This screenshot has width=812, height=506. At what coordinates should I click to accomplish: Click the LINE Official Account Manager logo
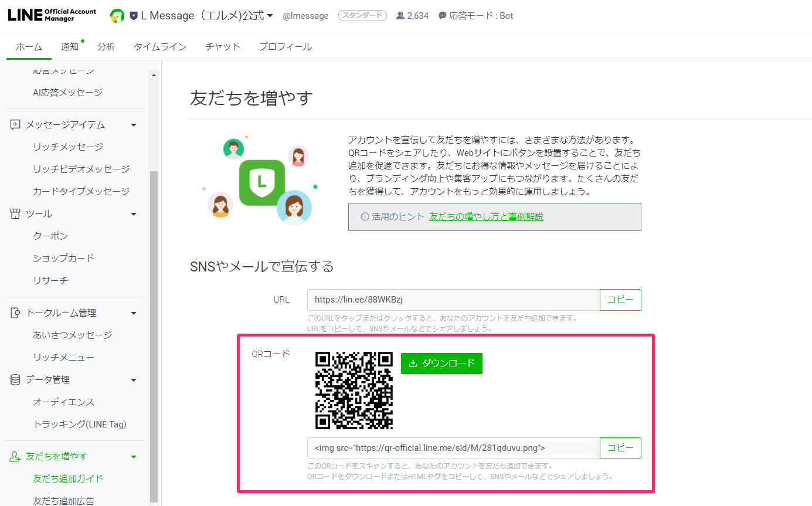click(x=52, y=15)
